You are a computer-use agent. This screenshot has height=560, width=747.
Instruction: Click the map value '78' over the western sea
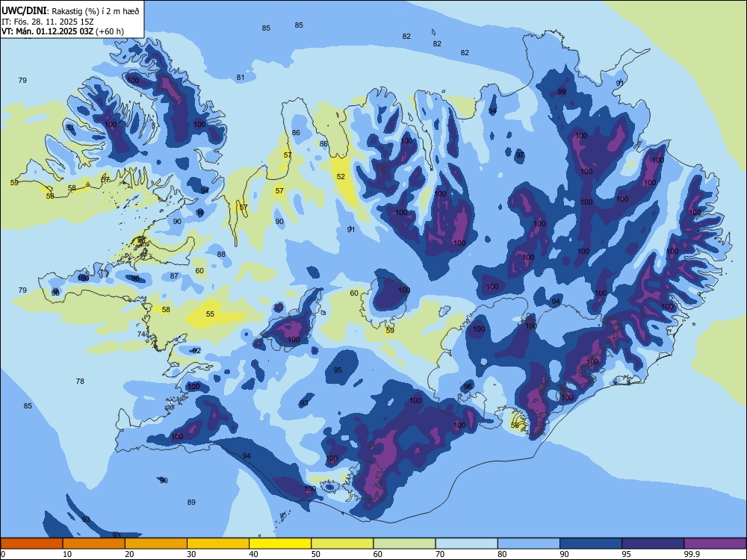coord(80,382)
